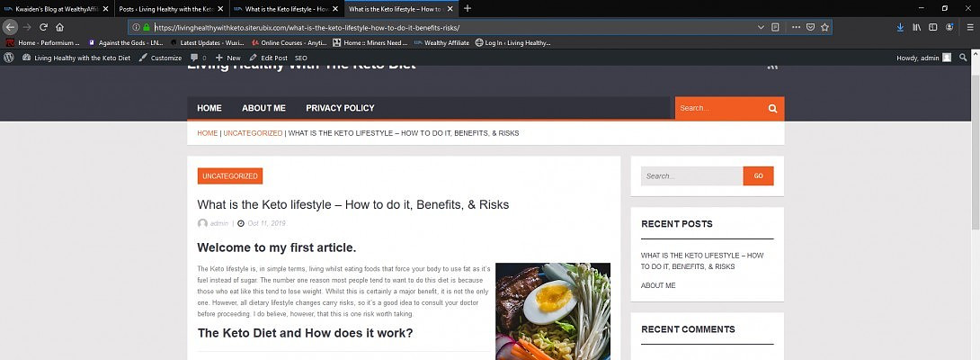Viewport: 980px width, 360px height.
Task: Show site information via the info icon
Action: tap(137, 28)
